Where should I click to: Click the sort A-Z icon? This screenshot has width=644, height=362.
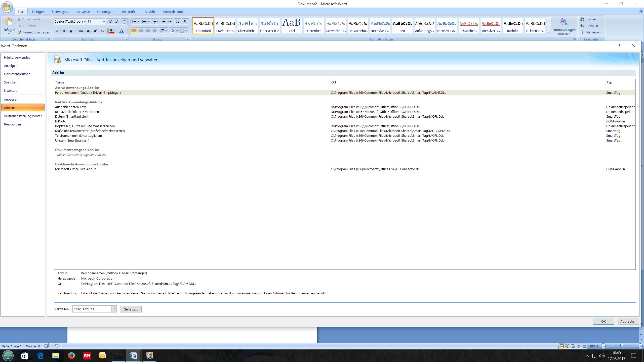[x=177, y=22]
